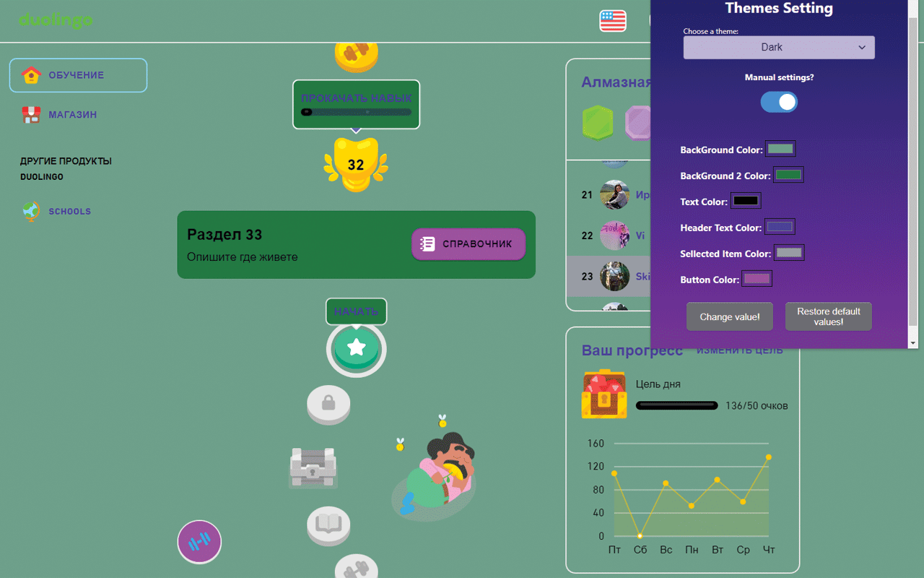This screenshot has width=924, height=578.
Task: Click НАЧАТЬ start tooltip
Action: [356, 311]
